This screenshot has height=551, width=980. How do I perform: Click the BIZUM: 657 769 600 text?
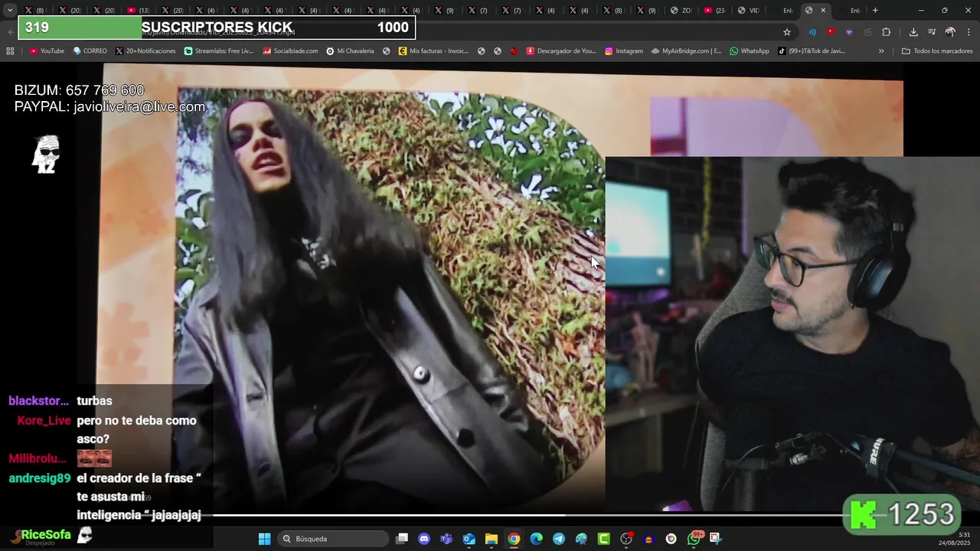pyautogui.click(x=79, y=90)
